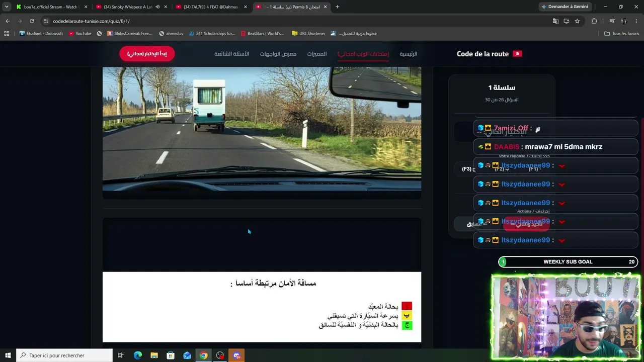Click the Tunisian flag icon beside the logo
Image resolution: width=644 pixels, height=362 pixels.
pos(517,54)
